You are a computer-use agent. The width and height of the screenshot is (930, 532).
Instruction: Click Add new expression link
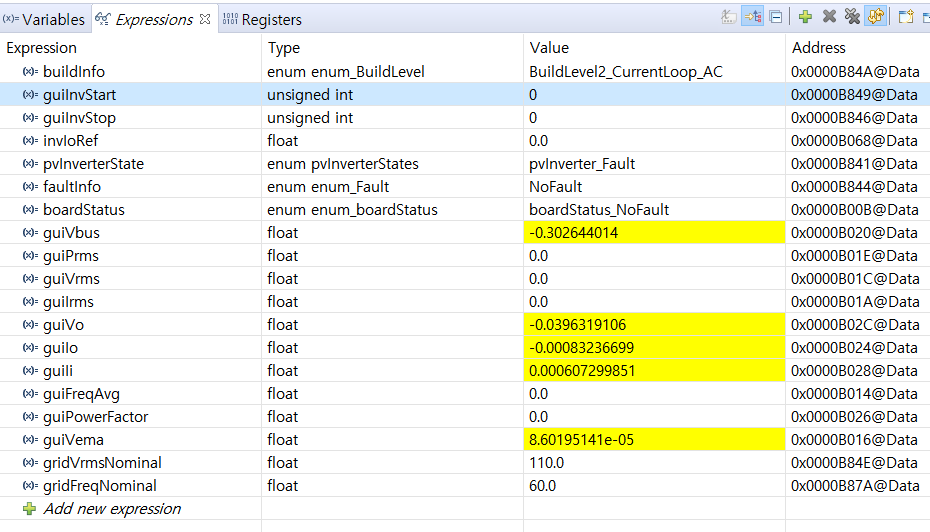(x=112, y=509)
